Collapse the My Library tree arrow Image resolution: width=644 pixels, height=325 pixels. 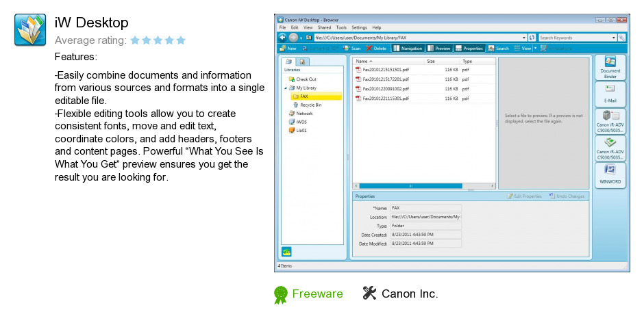pyautogui.click(x=286, y=88)
